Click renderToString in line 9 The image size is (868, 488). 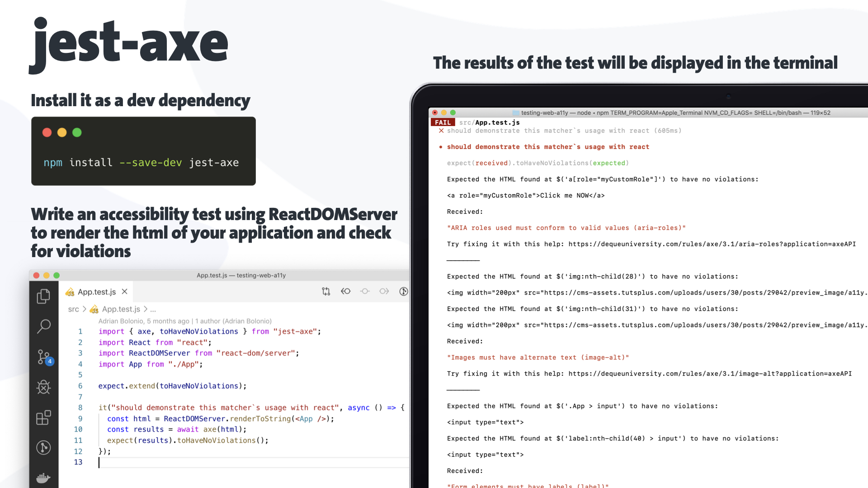click(260, 419)
